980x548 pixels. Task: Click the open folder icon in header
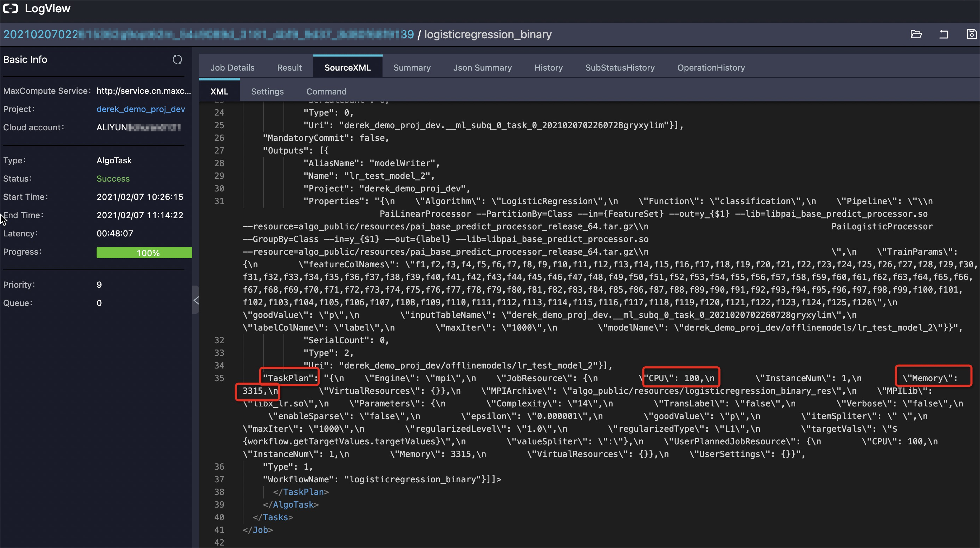[916, 34]
